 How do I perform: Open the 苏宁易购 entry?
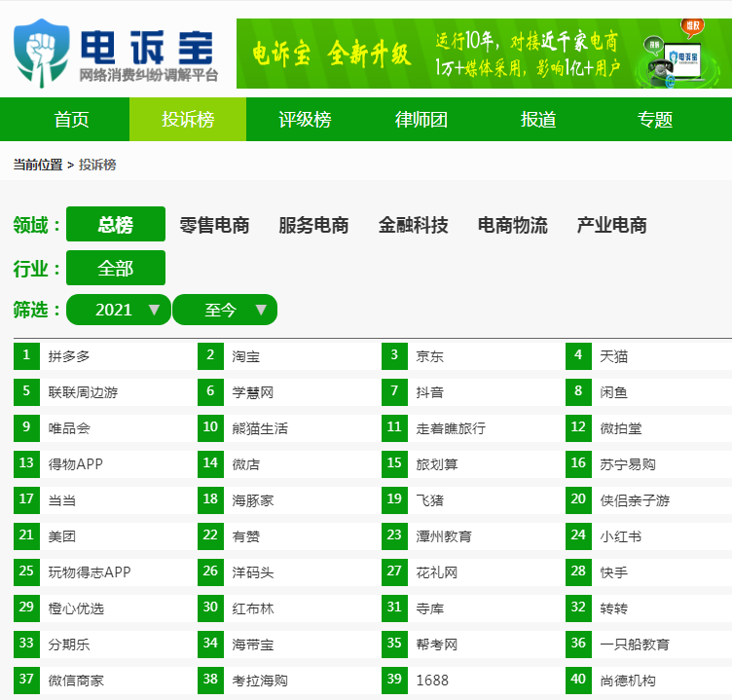tap(628, 464)
